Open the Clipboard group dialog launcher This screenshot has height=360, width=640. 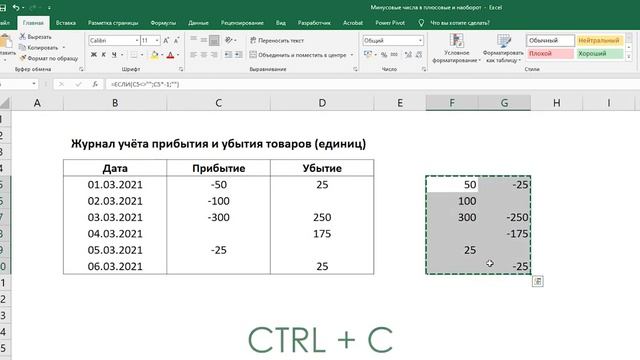[81, 69]
